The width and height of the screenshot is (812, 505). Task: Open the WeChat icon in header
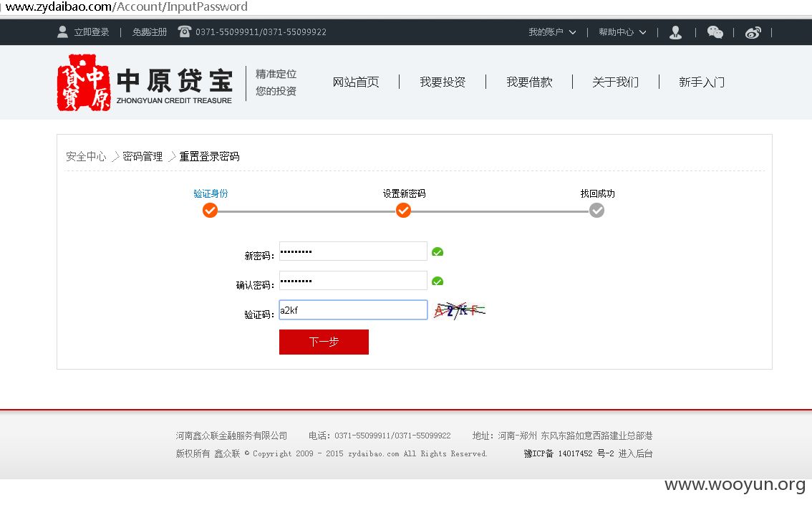click(x=715, y=32)
